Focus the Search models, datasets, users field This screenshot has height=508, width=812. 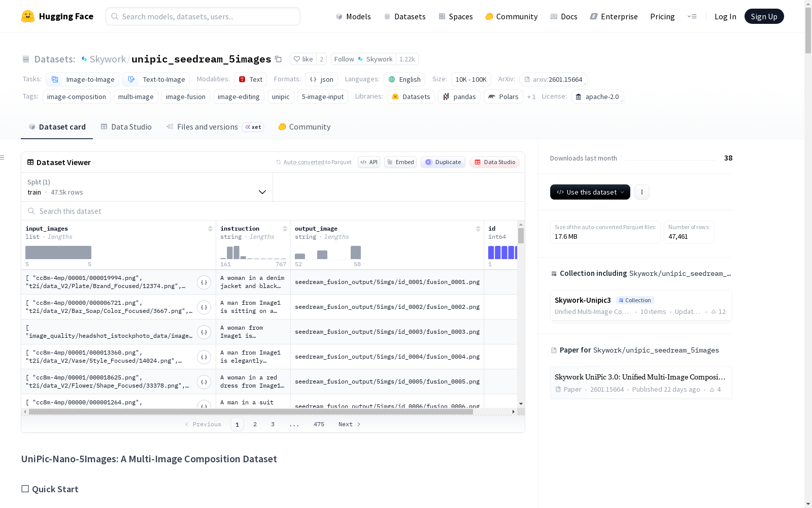[203, 16]
